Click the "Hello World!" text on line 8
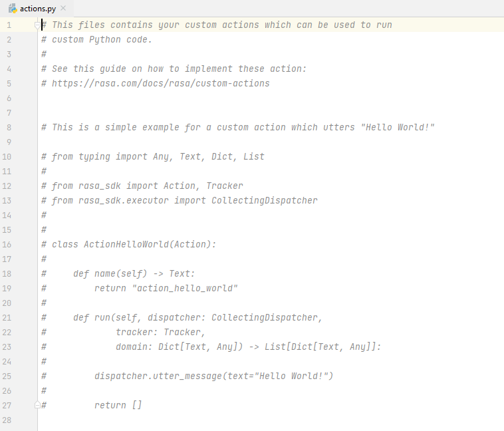Image resolution: width=504 pixels, height=431 pixels. click(x=398, y=128)
